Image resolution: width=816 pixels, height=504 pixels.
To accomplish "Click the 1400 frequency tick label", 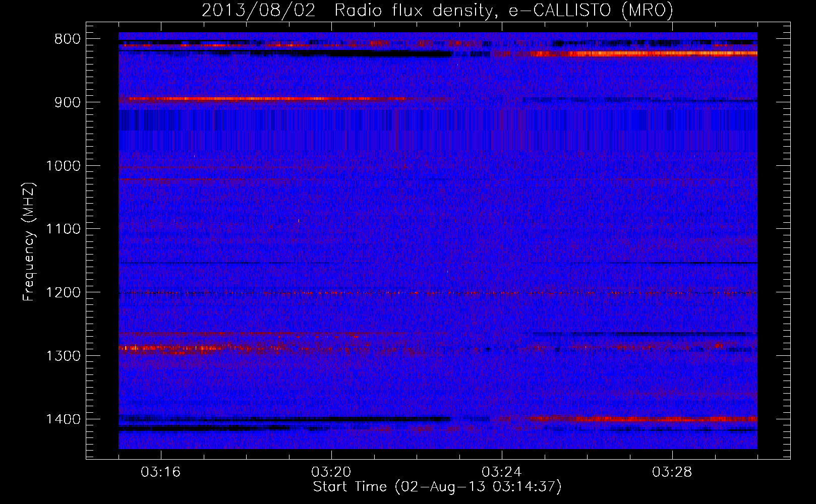I will click(63, 419).
